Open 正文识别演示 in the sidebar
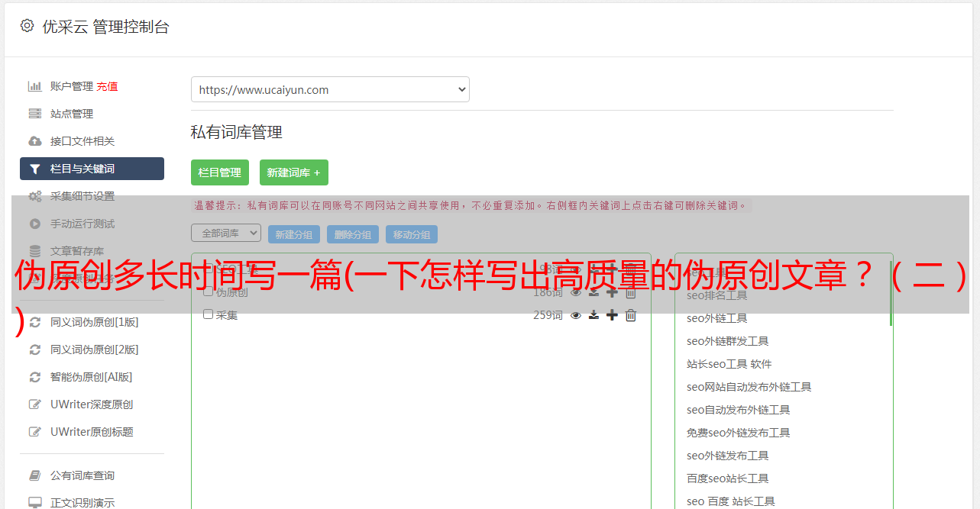The width and height of the screenshot is (980, 509). point(82,503)
